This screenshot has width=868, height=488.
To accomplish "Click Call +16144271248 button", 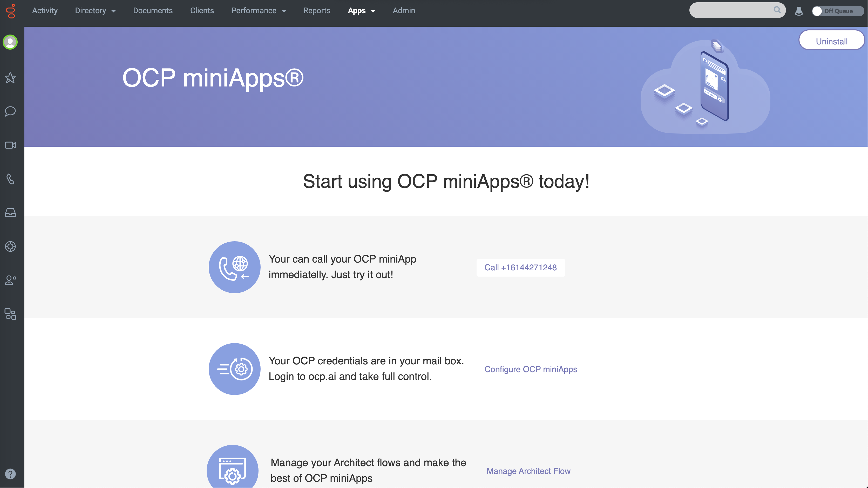I will tap(521, 268).
